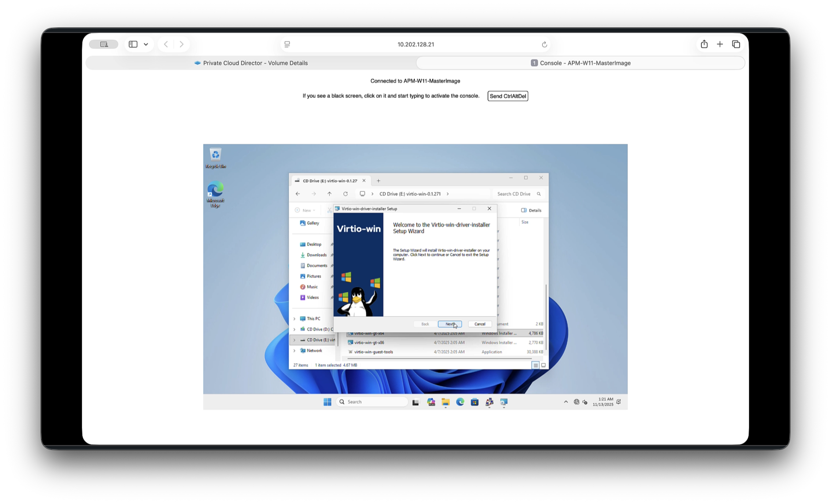Image resolution: width=831 pixels, height=504 pixels.
Task: Select the virtio-win-gt-x86 file
Action: click(369, 342)
